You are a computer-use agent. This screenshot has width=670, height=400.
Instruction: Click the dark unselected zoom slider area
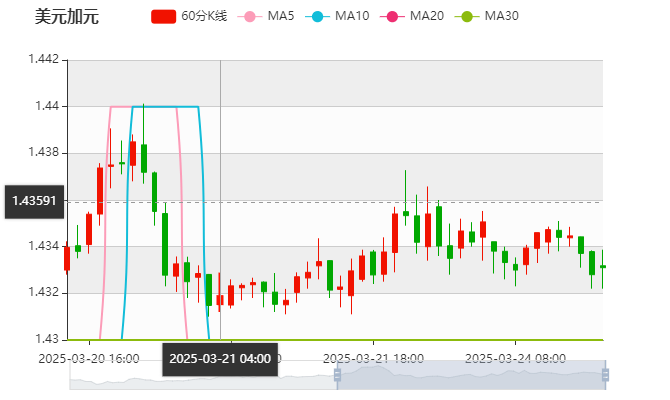point(200,376)
